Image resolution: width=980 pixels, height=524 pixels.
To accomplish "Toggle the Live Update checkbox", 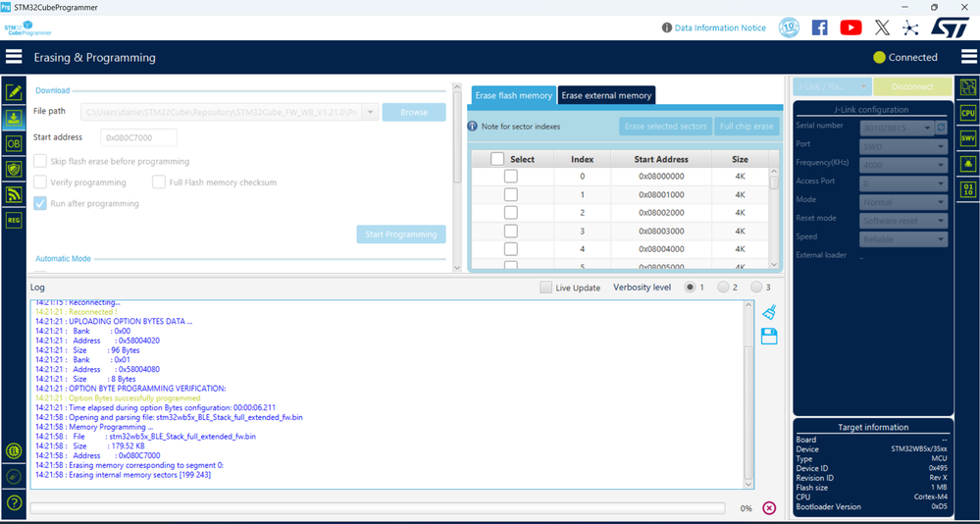I will pos(546,288).
